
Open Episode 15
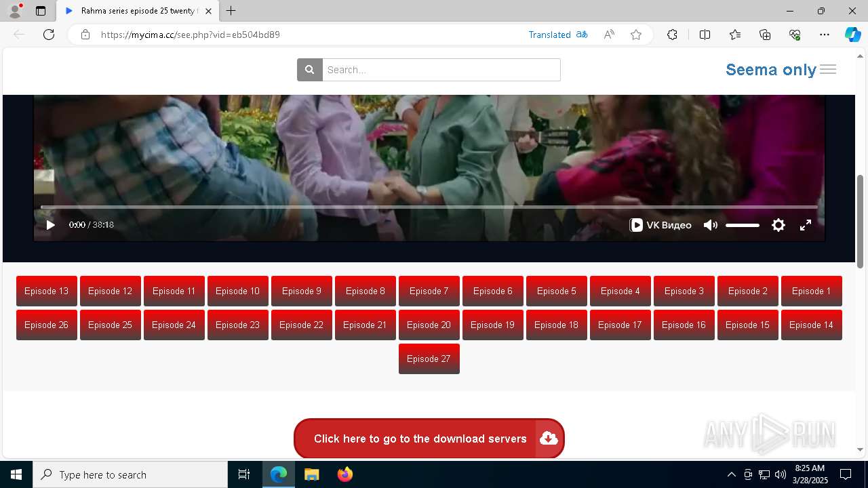[748, 325]
